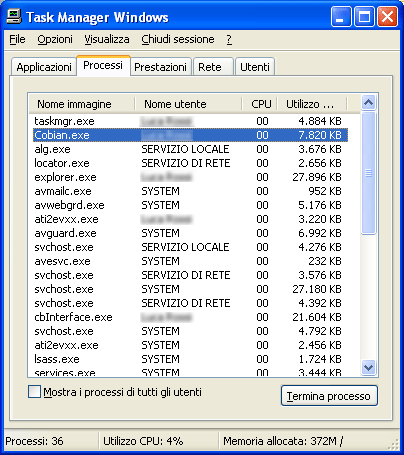Select svchost.exe using 4.276 KB
404x455 pixels.
tap(190, 247)
